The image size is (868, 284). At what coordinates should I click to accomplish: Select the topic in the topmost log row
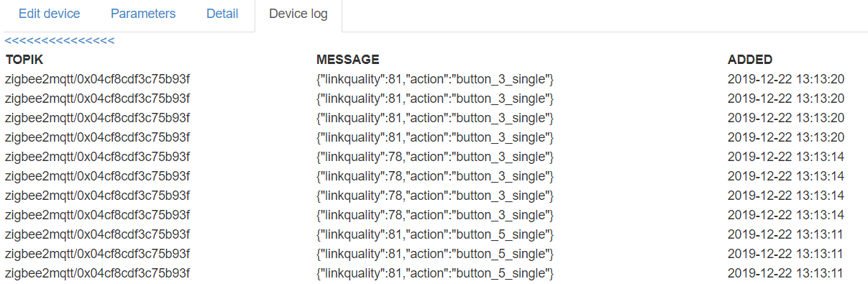pyautogui.click(x=97, y=79)
